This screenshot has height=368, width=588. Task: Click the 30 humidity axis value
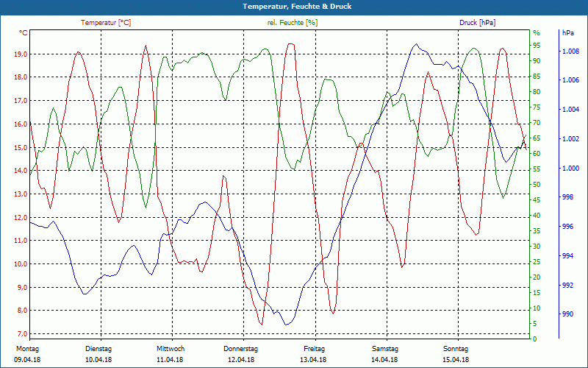point(537,247)
